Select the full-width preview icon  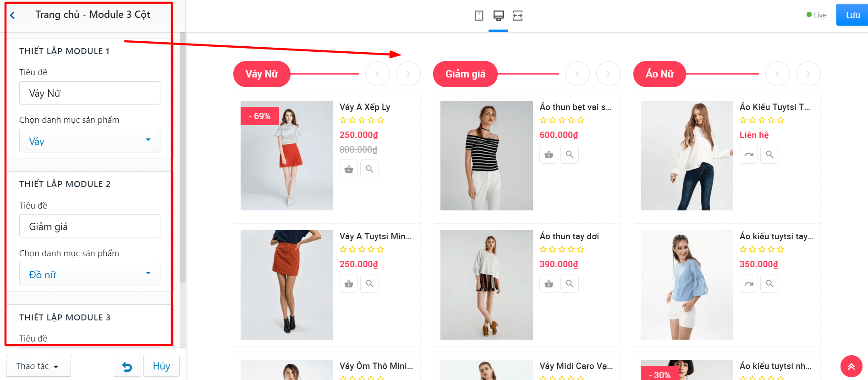tap(517, 16)
